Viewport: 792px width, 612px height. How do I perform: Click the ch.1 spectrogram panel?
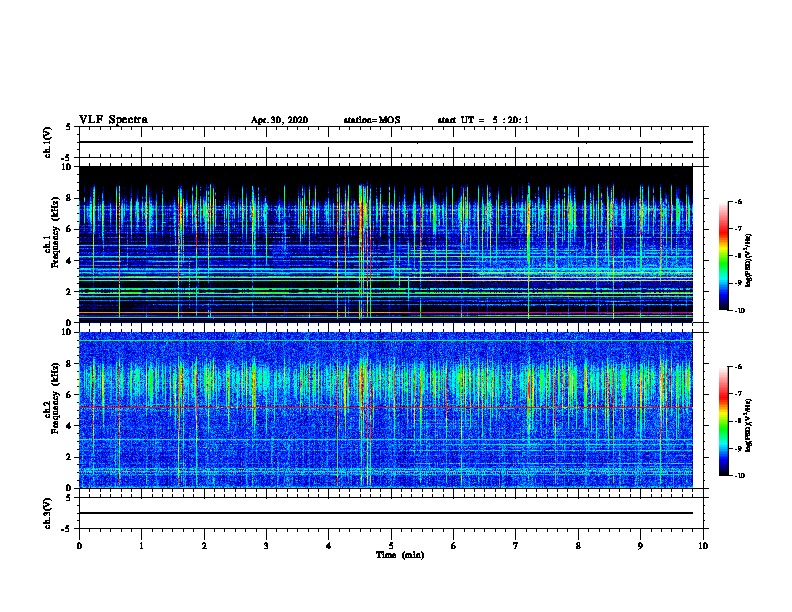pos(385,244)
